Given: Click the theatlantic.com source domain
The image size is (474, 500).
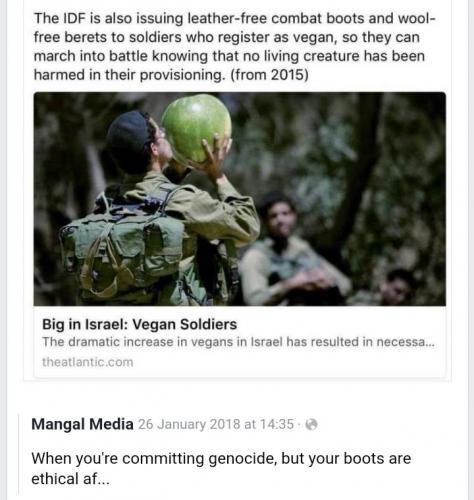Looking at the screenshot, I should 88,362.
